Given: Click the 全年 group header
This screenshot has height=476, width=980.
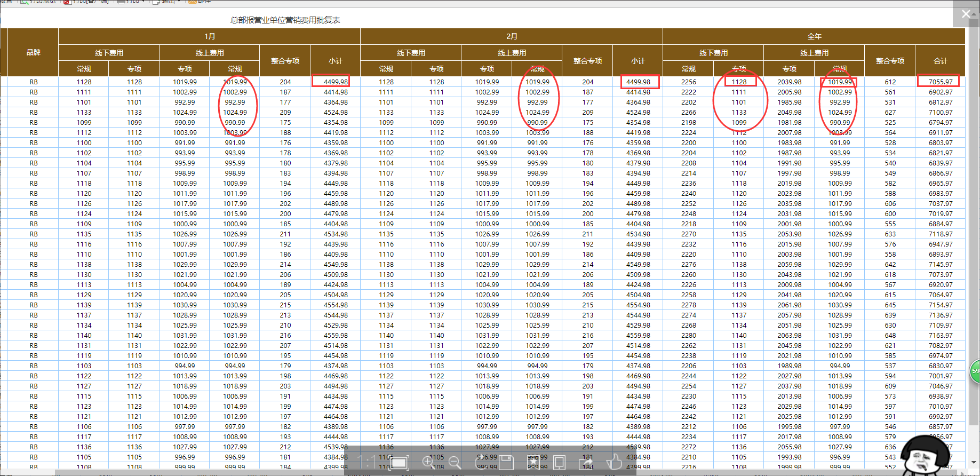Looking at the screenshot, I should point(814,36).
